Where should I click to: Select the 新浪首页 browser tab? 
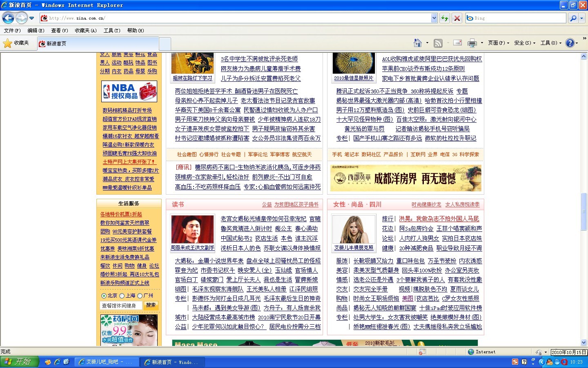[x=98, y=43]
